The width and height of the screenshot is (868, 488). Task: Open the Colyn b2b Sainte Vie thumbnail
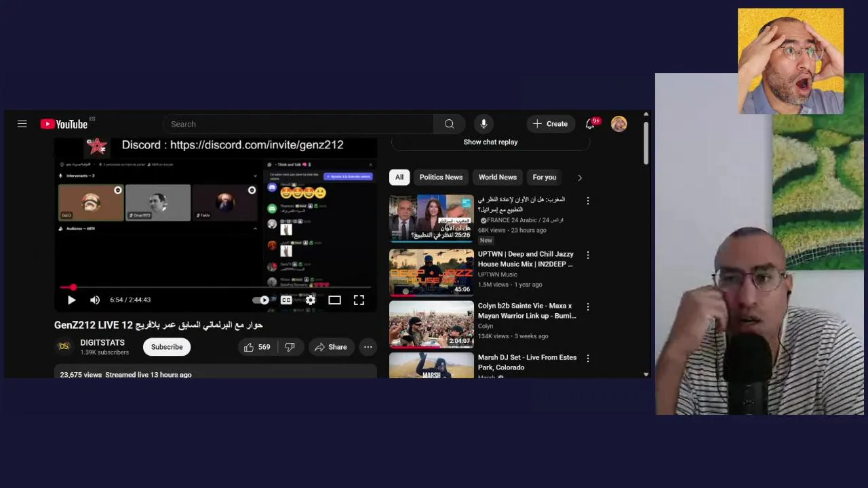431,324
